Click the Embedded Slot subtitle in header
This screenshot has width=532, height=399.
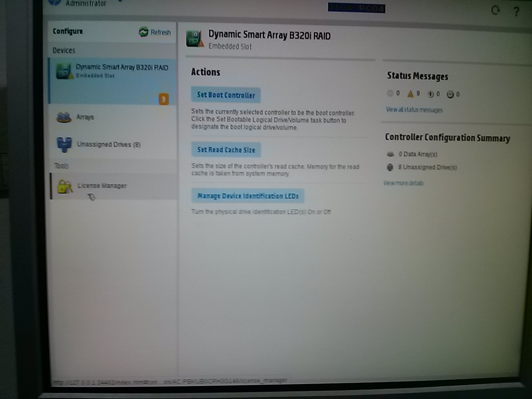point(230,46)
